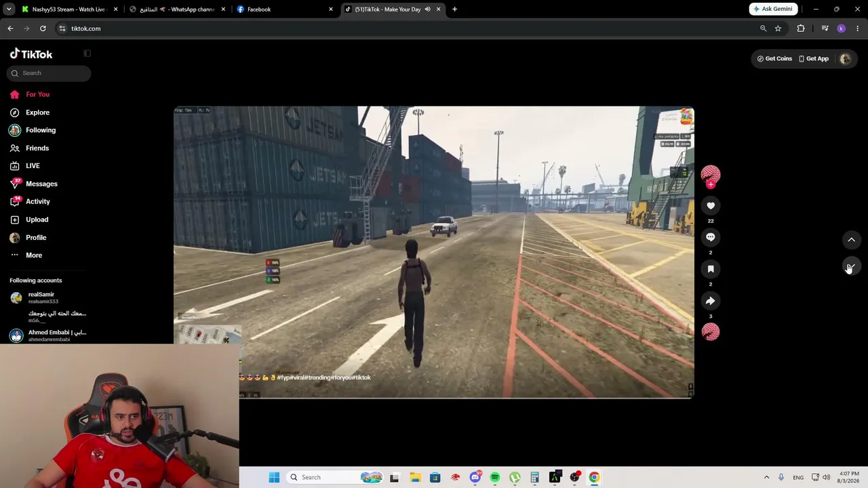The height and width of the screenshot is (488, 868).
Task: Open a new browser tab
Action: [454, 9]
